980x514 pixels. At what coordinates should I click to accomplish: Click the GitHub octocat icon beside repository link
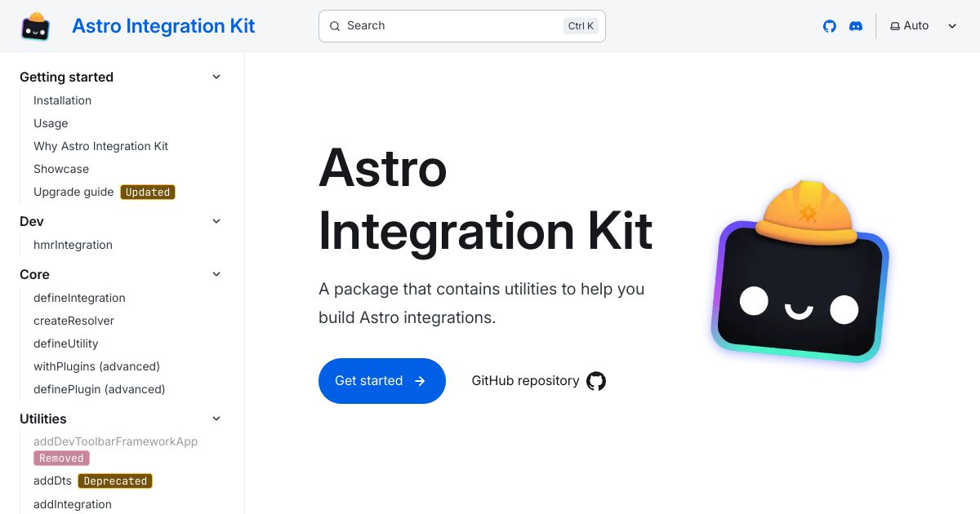tap(596, 381)
